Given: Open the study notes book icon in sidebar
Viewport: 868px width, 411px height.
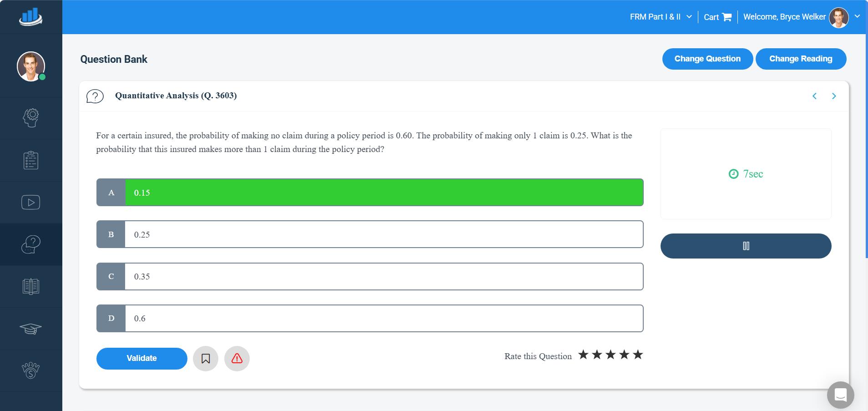Looking at the screenshot, I should click(x=30, y=286).
